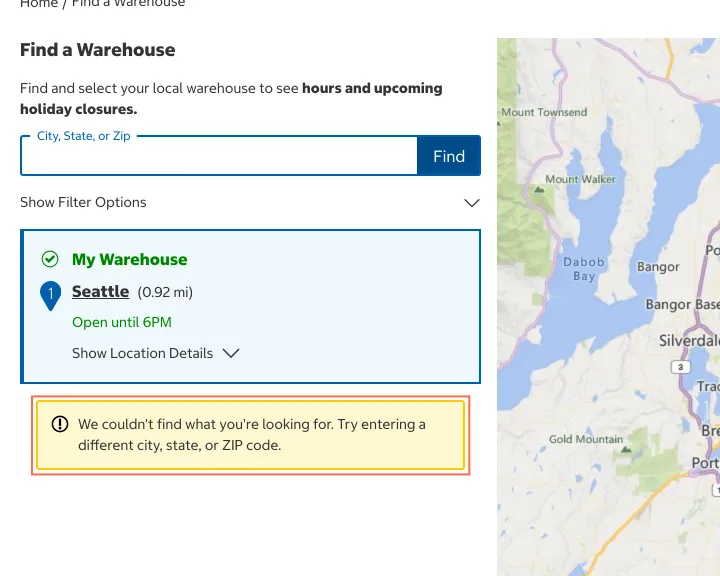Screen dimensions: 720x576
Task: Click Mount Townsend label on the map
Action: coord(544,112)
